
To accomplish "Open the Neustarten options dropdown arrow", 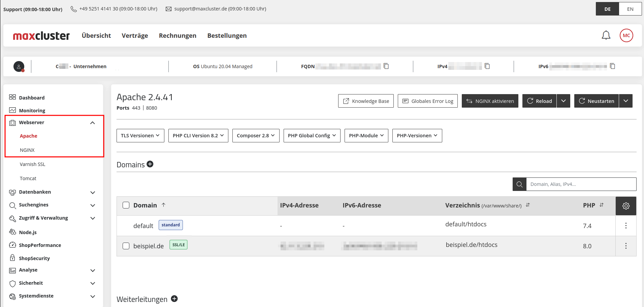I will tap(626, 101).
